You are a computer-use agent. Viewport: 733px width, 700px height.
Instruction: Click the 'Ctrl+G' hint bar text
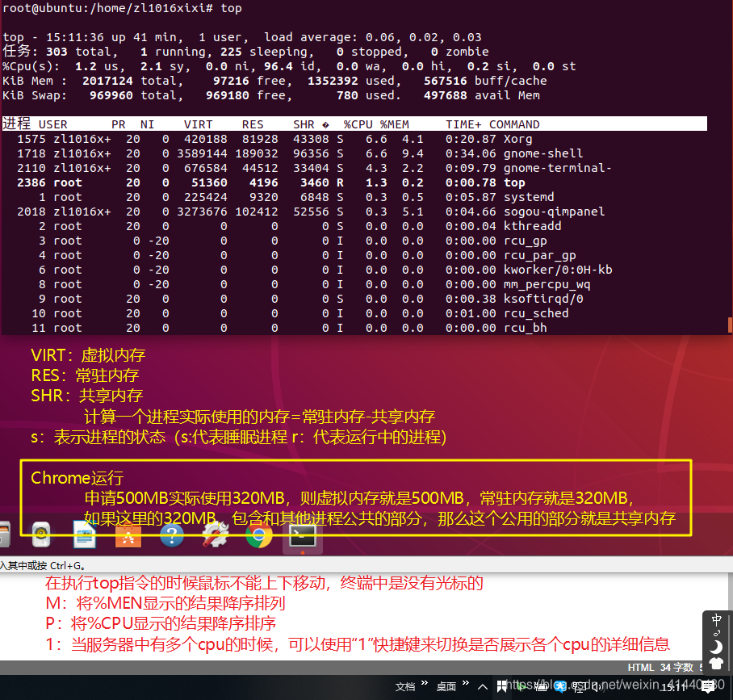click(43, 565)
